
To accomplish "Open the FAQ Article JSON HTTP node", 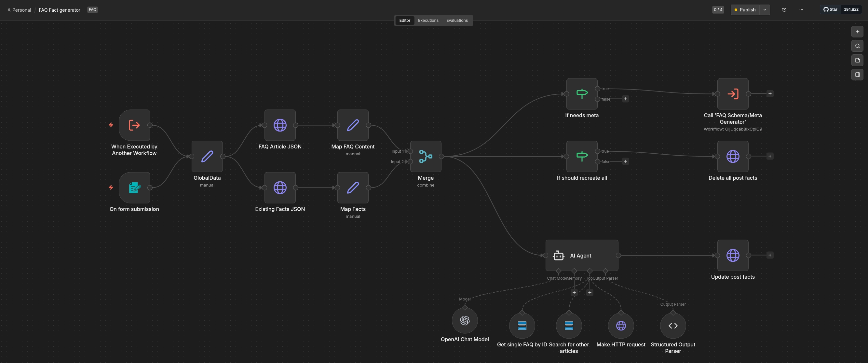I will 280,125.
